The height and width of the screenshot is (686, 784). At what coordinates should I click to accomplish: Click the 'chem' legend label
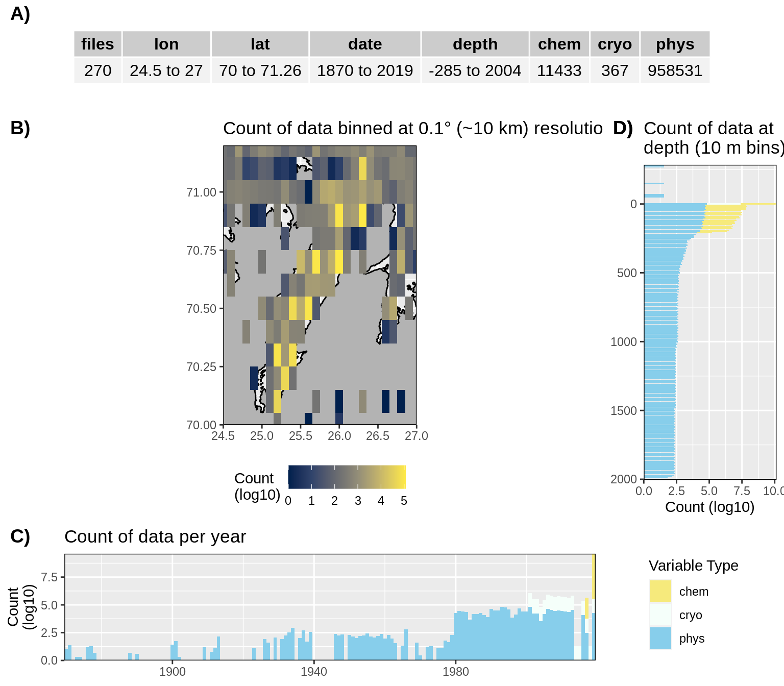[x=694, y=592]
